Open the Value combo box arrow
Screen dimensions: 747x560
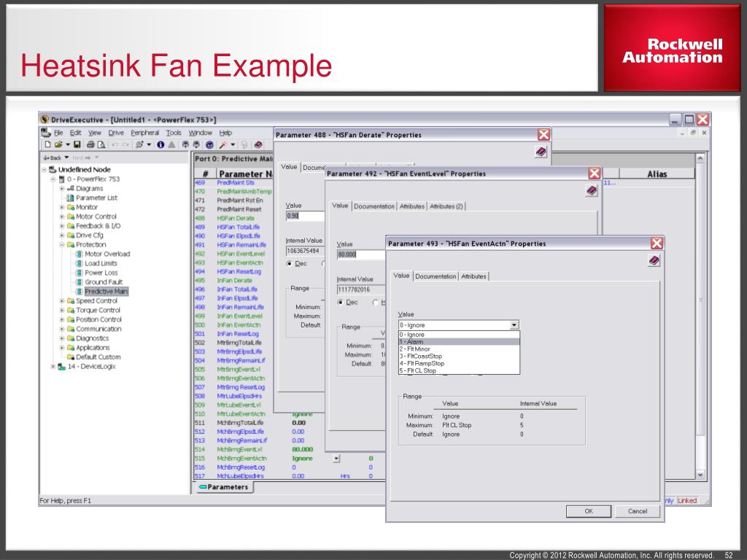point(514,325)
